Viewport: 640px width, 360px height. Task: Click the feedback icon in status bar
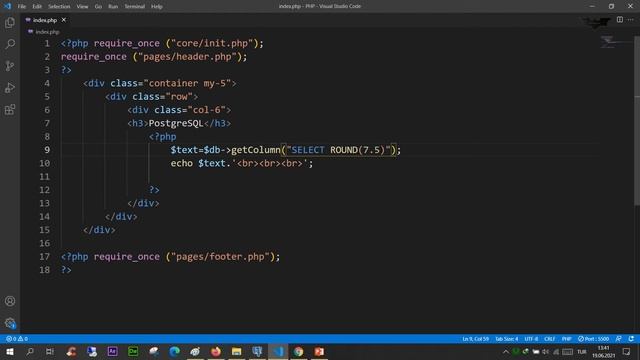pyautogui.click(x=619, y=339)
